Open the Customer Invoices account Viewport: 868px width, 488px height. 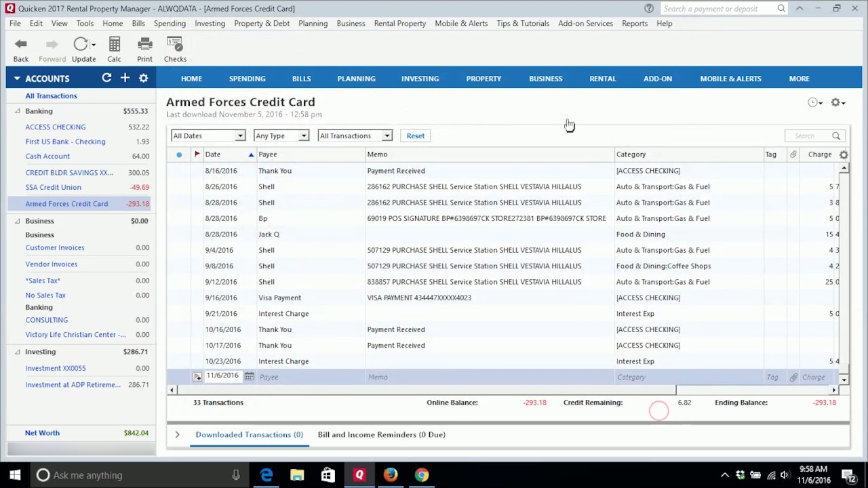55,247
